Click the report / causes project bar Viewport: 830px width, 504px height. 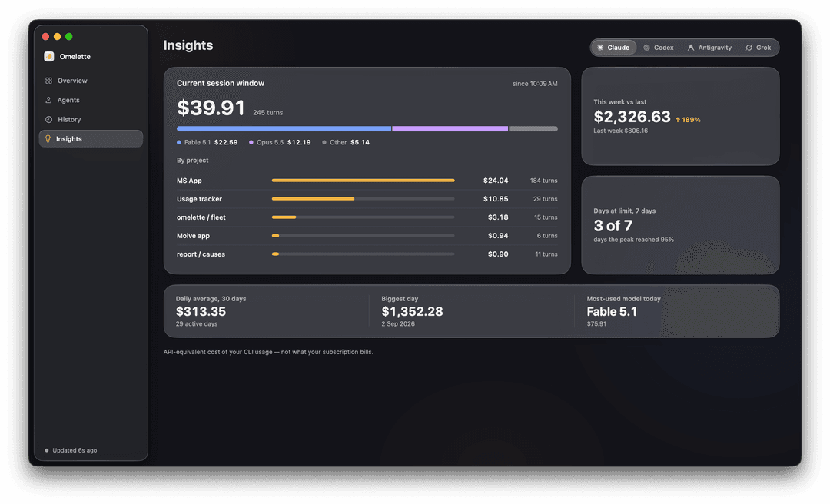(363, 254)
